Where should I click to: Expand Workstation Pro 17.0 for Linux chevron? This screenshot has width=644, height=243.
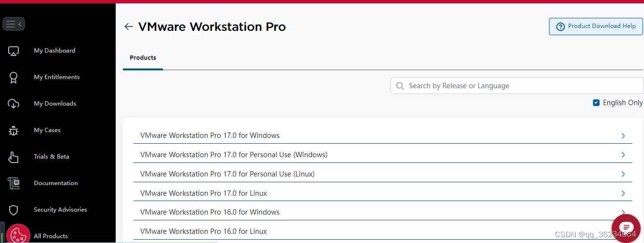pyautogui.click(x=623, y=193)
